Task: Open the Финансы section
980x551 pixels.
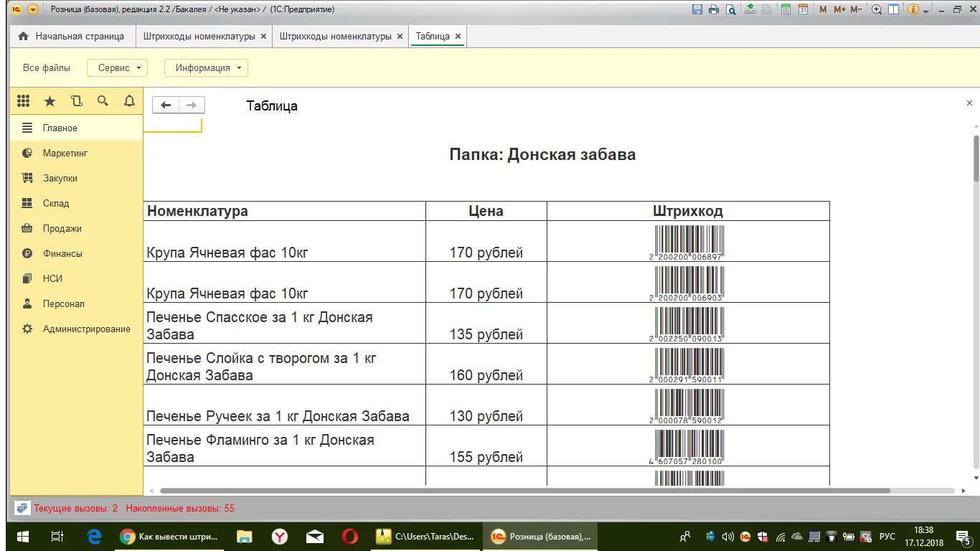Action: [x=77, y=253]
